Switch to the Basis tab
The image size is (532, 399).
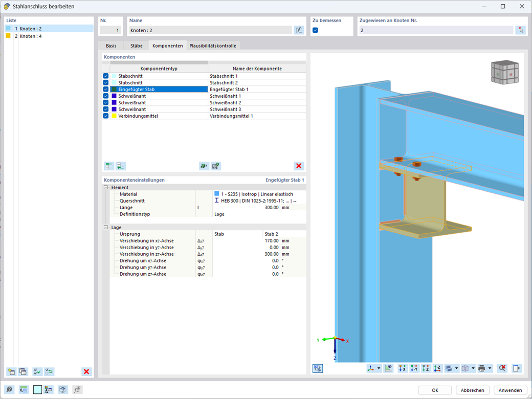[x=111, y=46]
